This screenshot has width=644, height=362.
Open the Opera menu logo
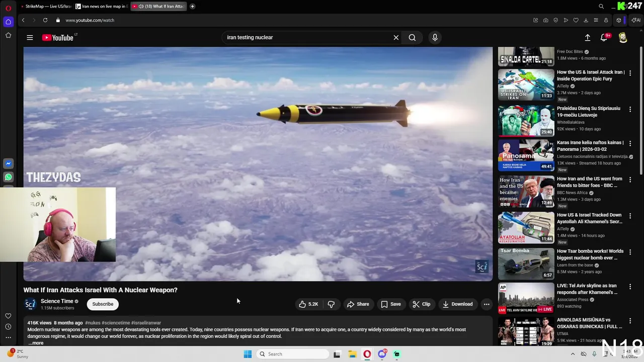pyautogui.click(x=8, y=8)
